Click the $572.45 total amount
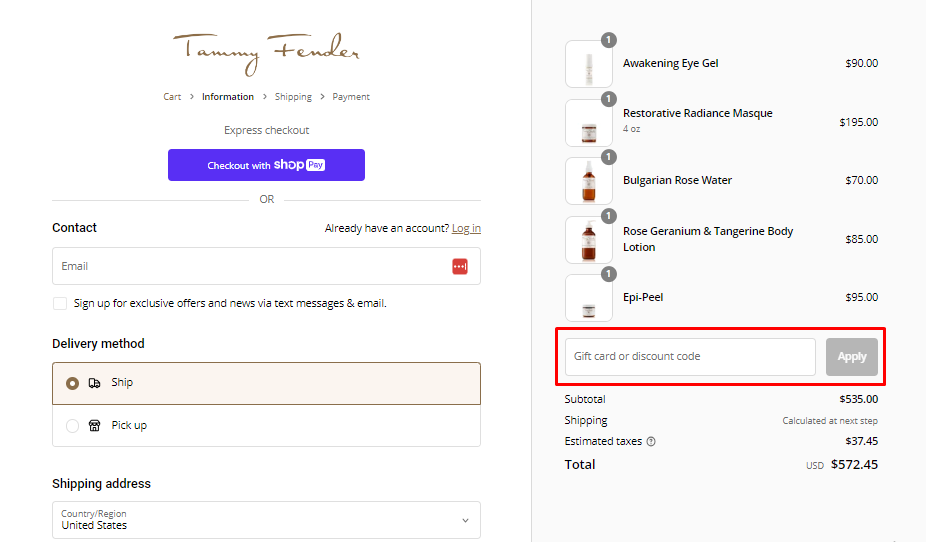This screenshot has width=926, height=542. (x=854, y=465)
